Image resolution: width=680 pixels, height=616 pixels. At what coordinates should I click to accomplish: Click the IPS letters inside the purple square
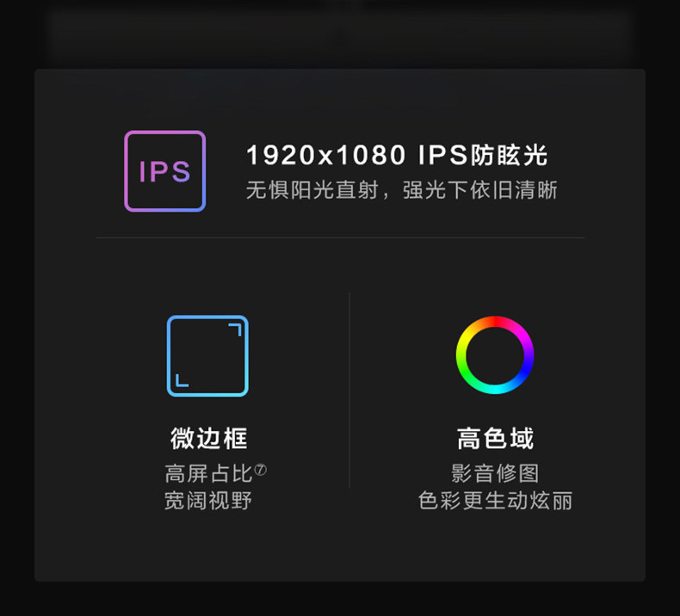click(164, 172)
